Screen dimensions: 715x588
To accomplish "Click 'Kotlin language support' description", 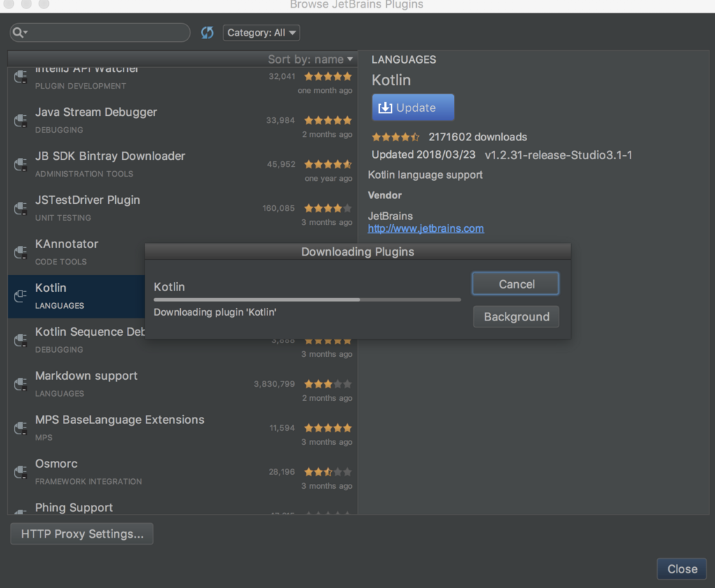I will (425, 175).
